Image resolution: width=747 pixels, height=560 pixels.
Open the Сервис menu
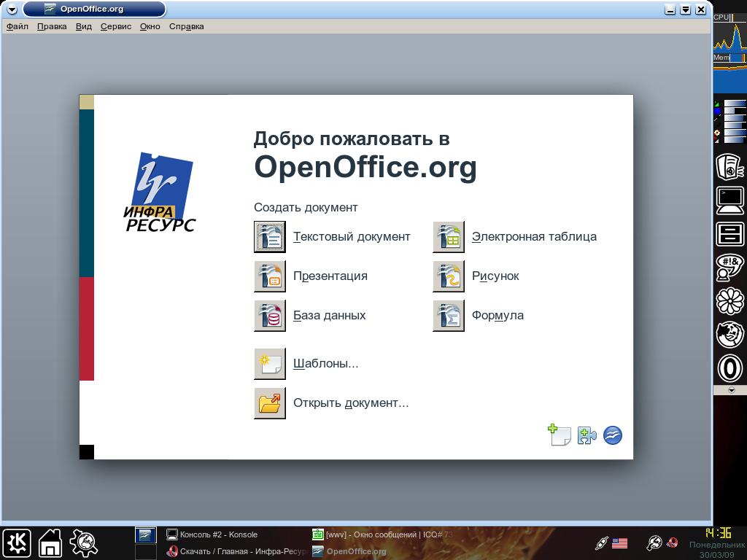pos(115,26)
